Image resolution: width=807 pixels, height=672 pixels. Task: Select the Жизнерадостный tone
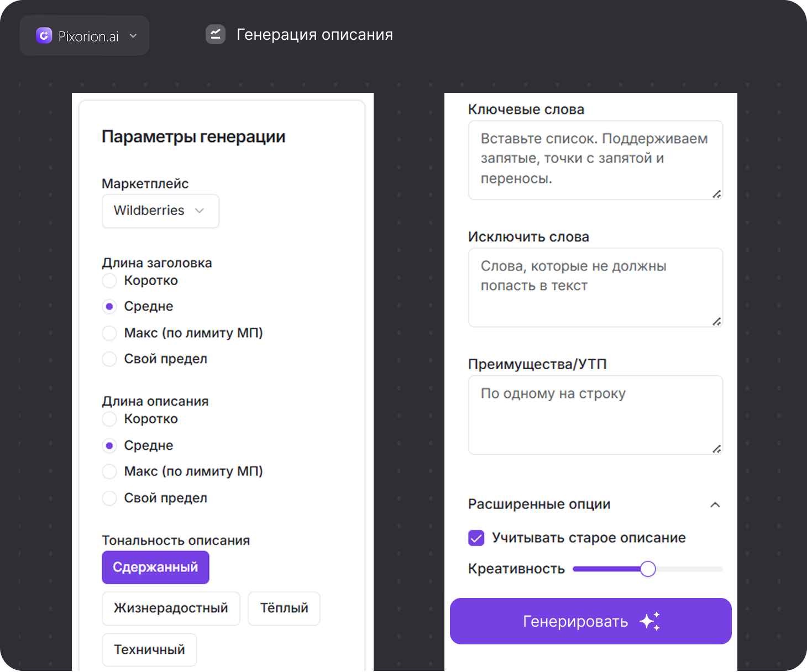coord(171,608)
